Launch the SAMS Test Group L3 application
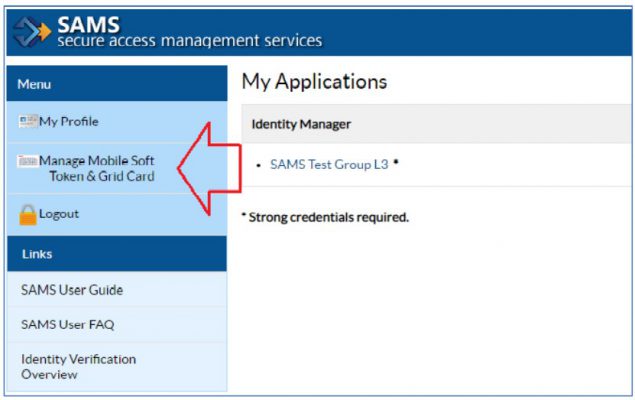The width and height of the screenshot is (635, 400). [x=329, y=165]
